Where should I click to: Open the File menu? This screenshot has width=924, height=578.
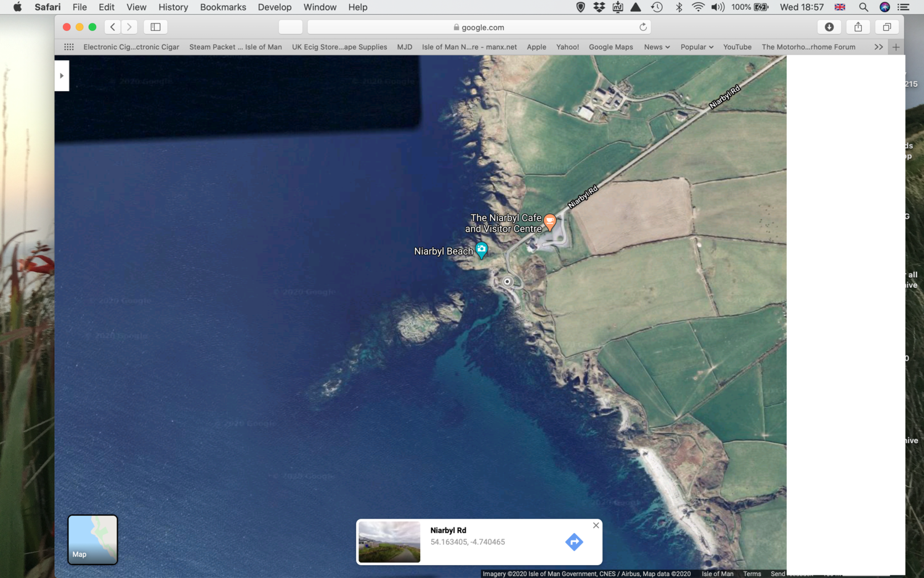(x=79, y=7)
